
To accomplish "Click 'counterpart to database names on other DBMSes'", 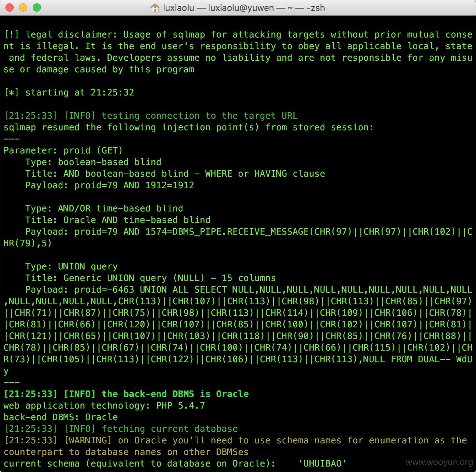I will (126, 452).
